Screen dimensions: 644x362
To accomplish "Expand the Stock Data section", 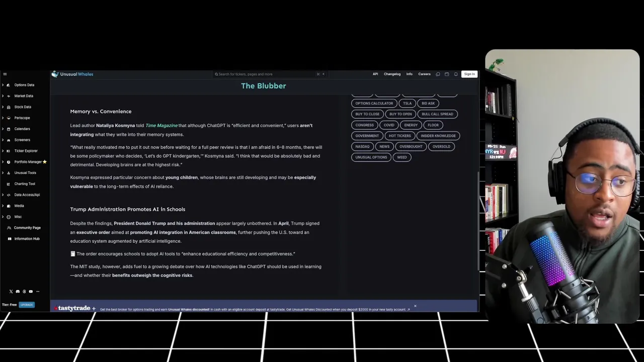I will 3,107.
